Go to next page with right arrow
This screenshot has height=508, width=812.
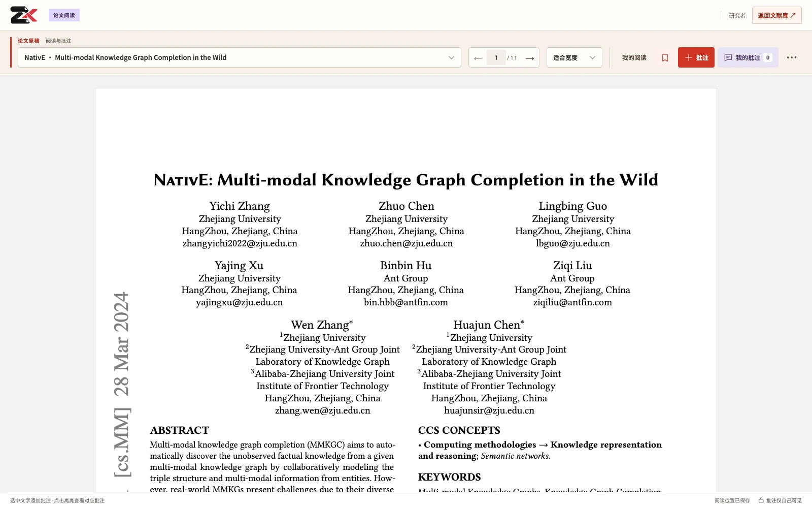tap(530, 58)
